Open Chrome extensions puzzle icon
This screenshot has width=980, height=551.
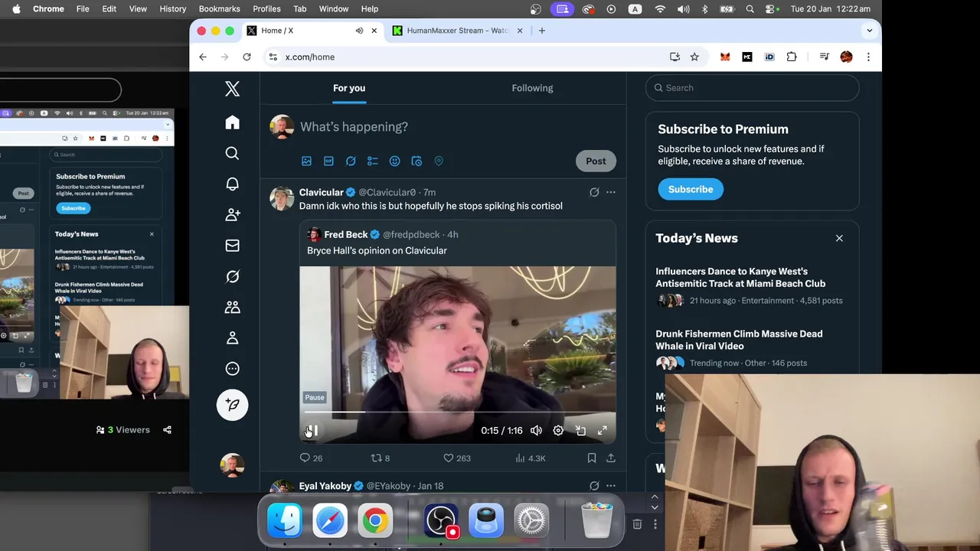point(792,57)
